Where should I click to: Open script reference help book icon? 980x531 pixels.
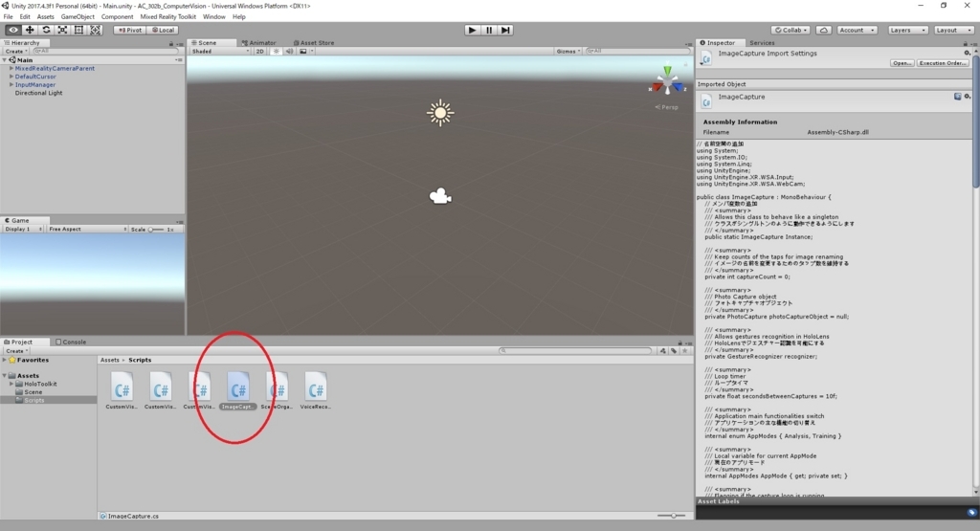coord(957,97)
